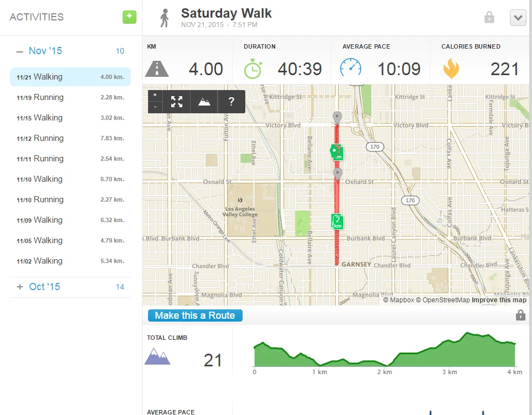The image size is (532, 415).
Task: Expand the map to fullscreen
Action: click(x=177, y=101)
